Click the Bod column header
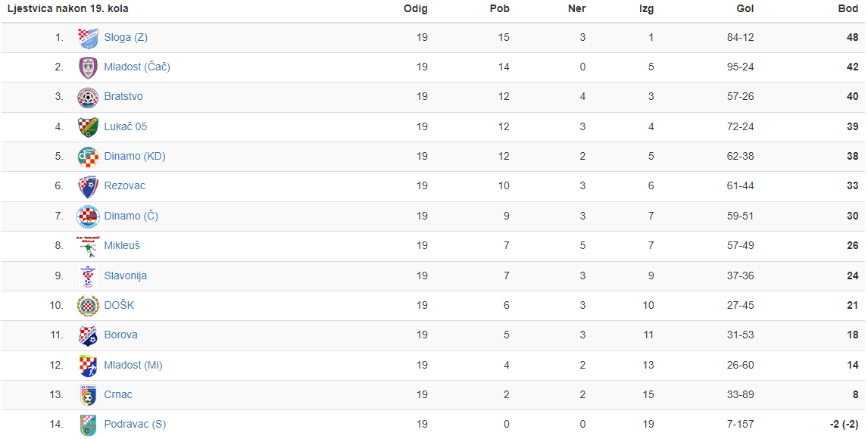868x439 pixels. pyautogui.click(x=848, y=8)
